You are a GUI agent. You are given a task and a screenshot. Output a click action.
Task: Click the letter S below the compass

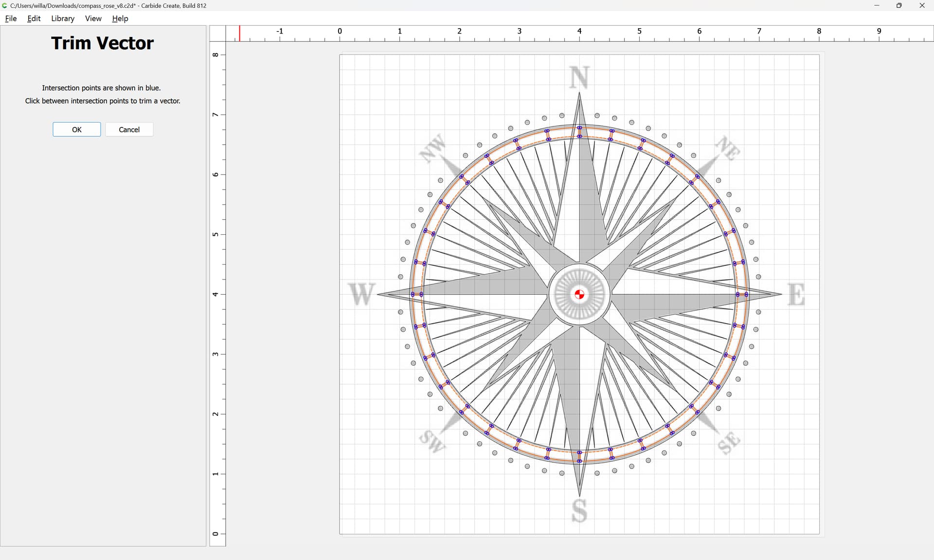pyautogui.click(x=579, y=510)
